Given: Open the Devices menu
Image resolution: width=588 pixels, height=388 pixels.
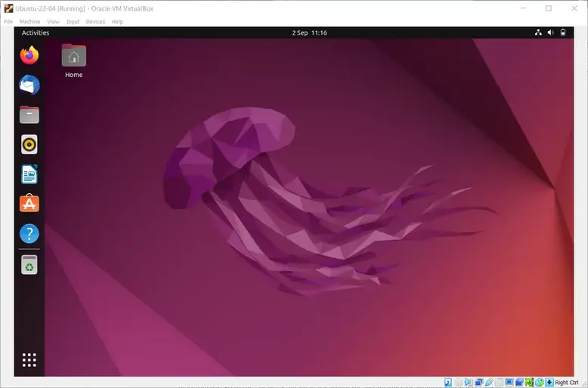Looking at the screenshot, I should (95, 22).
